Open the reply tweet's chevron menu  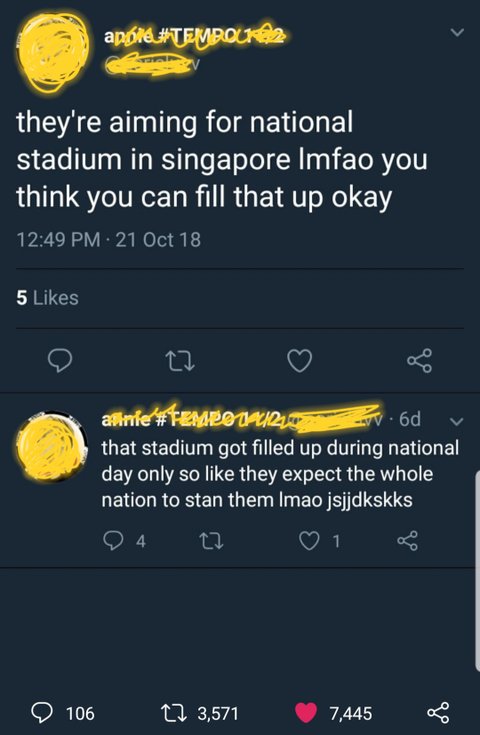457,420
